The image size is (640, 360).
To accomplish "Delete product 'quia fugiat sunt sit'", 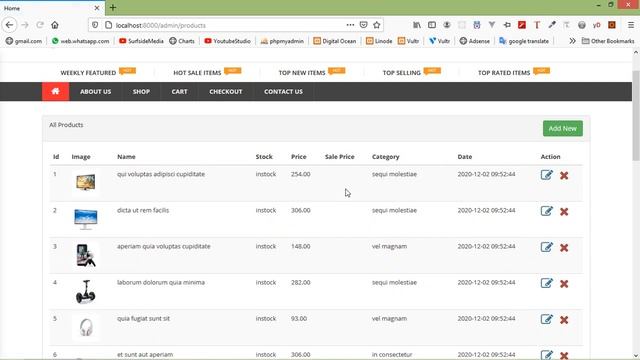I will pos(564,320).
